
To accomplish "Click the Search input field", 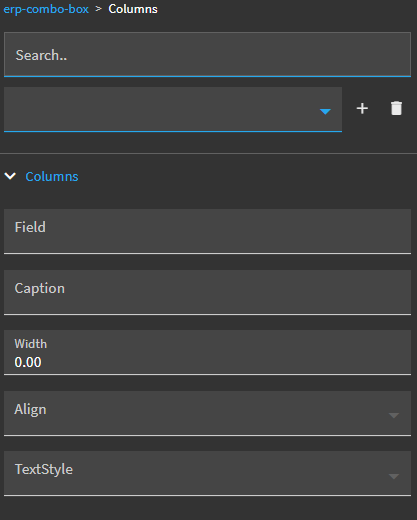I will click(x=207, y=55).
